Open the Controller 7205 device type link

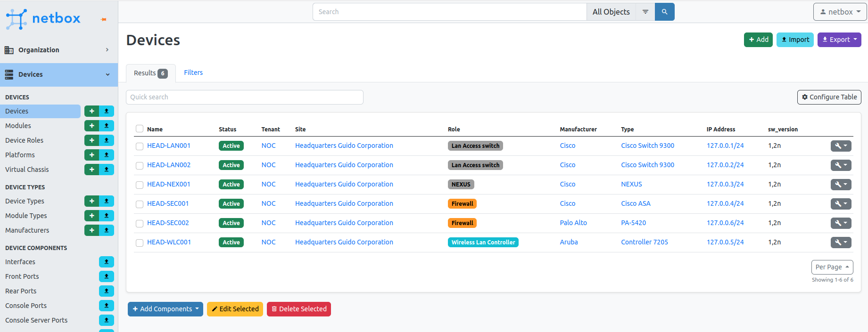(645, 242)
